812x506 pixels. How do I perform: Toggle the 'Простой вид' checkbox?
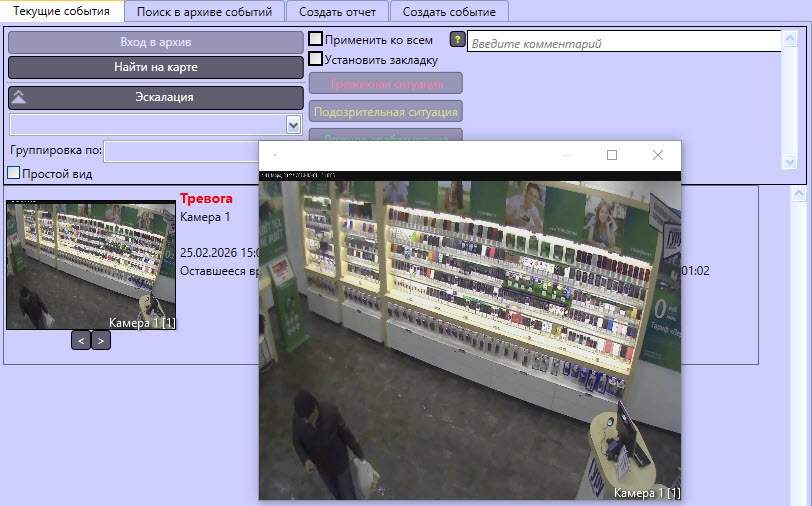pyautogui.click(x=13, y=172)
